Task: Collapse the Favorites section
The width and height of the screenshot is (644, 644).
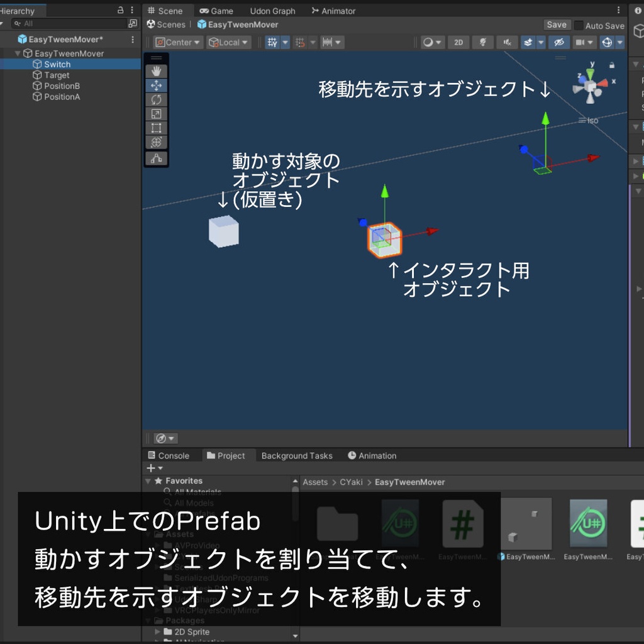Action: (x=148, y=481)
